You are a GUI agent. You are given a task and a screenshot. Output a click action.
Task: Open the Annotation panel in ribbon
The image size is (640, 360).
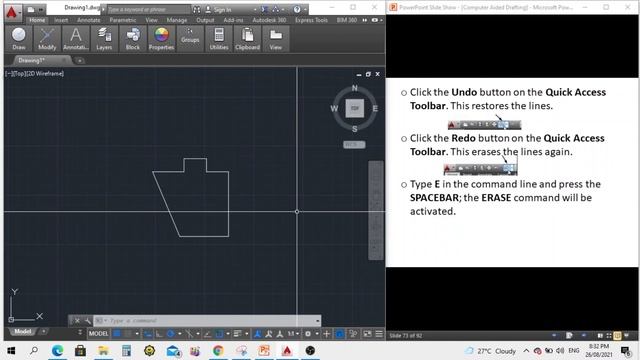coord(76,39)
